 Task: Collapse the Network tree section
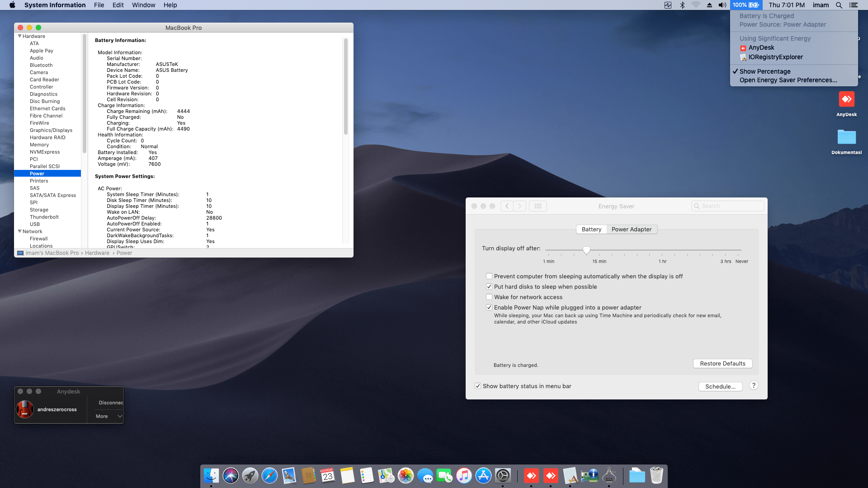[19, 231]
